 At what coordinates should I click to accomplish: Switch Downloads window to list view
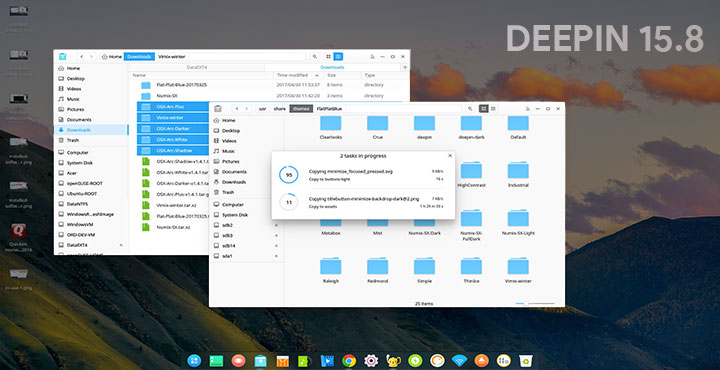coord(338,56)
